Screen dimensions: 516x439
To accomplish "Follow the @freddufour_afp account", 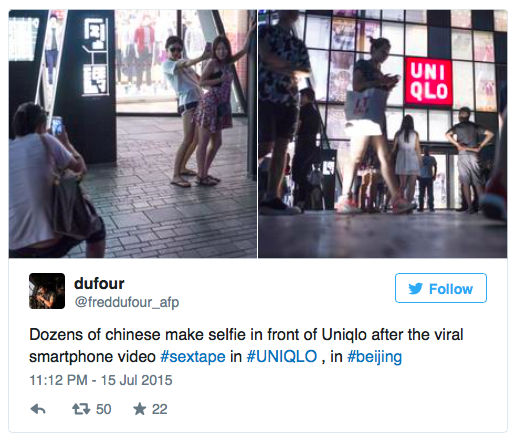I will (x=441, y=288).
